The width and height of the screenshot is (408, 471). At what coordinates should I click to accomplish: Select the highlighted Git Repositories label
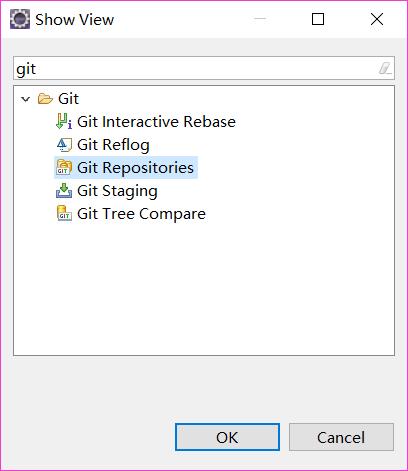(135, 168)
